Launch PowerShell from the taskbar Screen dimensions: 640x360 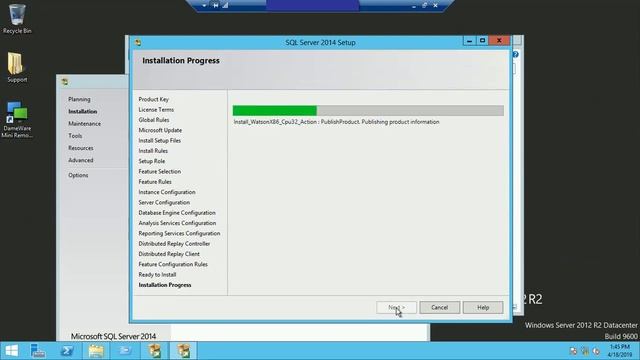coord(67,351)
